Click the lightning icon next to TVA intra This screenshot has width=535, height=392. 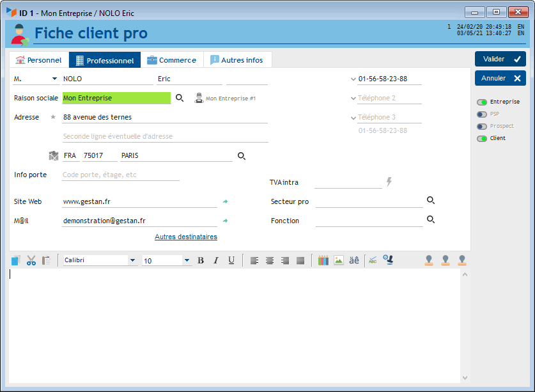389,182
